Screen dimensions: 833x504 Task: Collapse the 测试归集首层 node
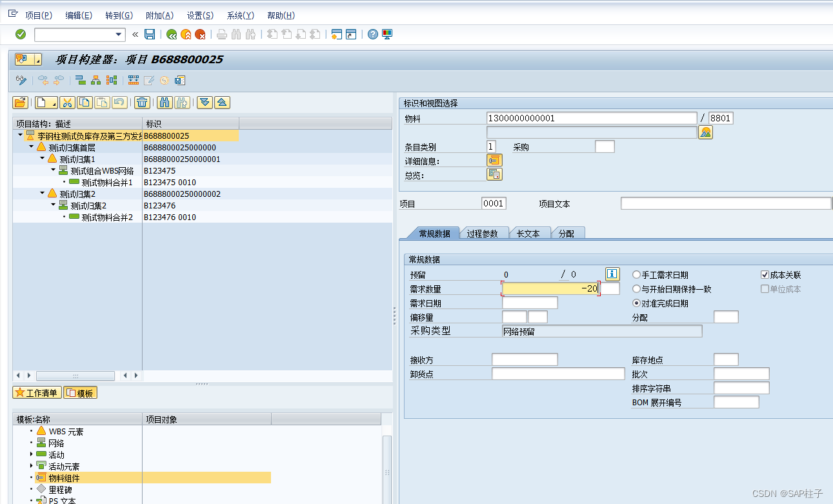(x=31, y=147)
